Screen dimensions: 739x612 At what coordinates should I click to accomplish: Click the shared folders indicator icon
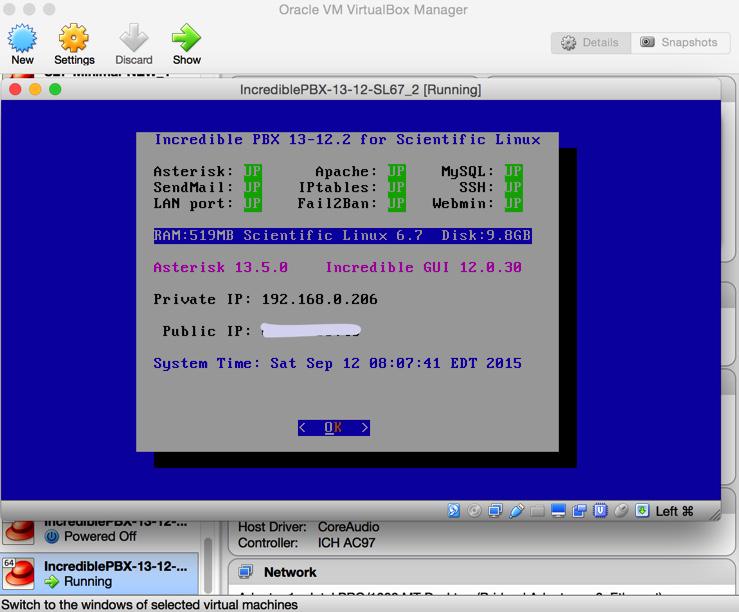tap(537, 511)
